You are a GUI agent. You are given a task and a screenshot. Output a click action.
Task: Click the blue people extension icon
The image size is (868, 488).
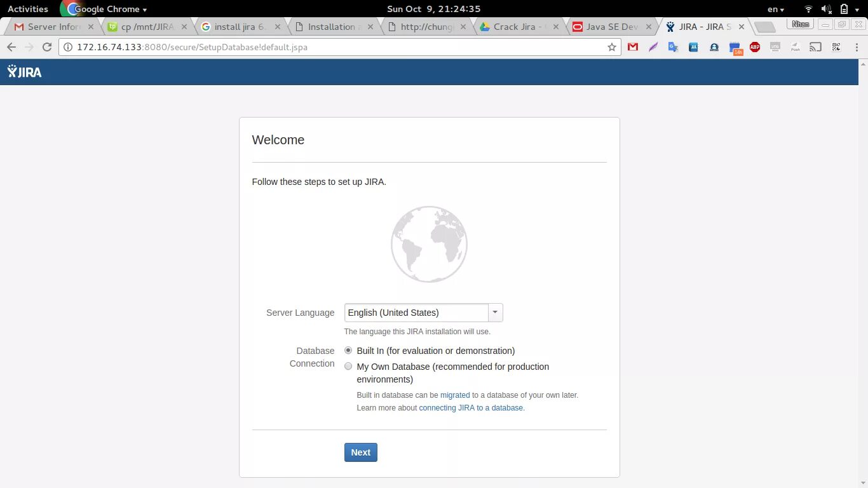693,47
